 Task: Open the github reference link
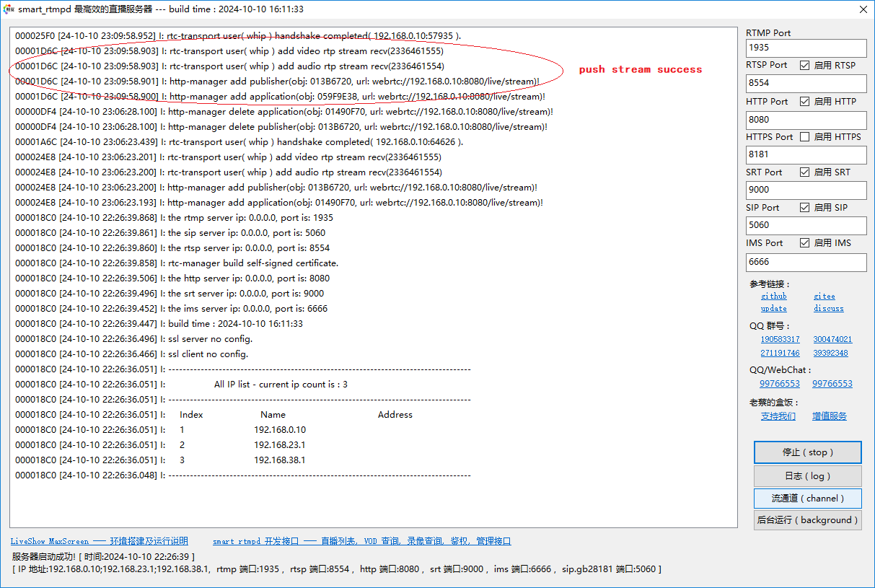773,297
